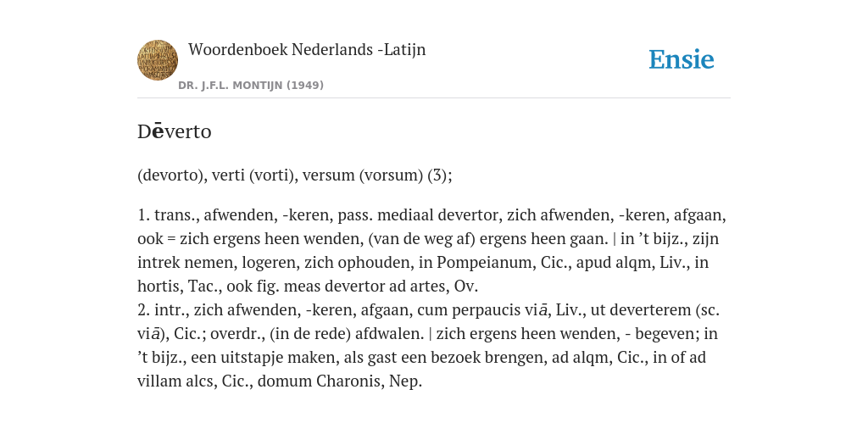
Task: Click the Ensie logo
Action: [681, 59]
